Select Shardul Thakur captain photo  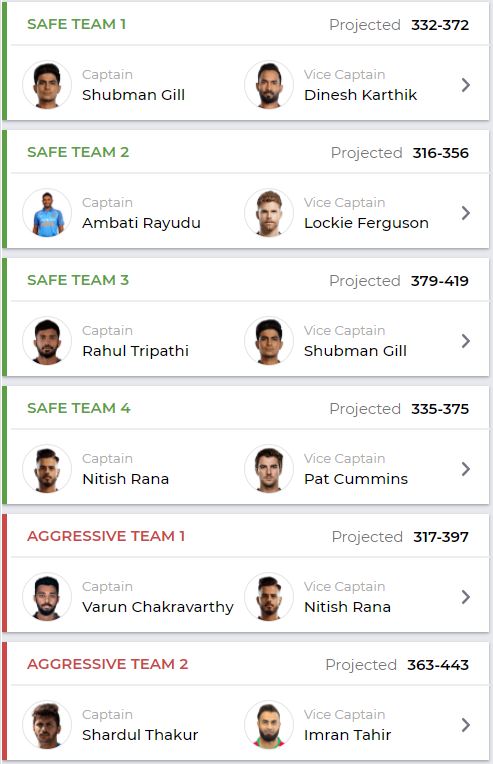(47, 725)
